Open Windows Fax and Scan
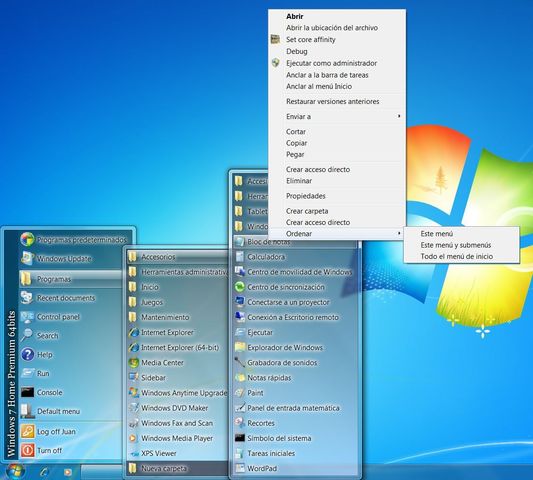The height and width of the screenshot is (480, 533). [x=177, y=423]
